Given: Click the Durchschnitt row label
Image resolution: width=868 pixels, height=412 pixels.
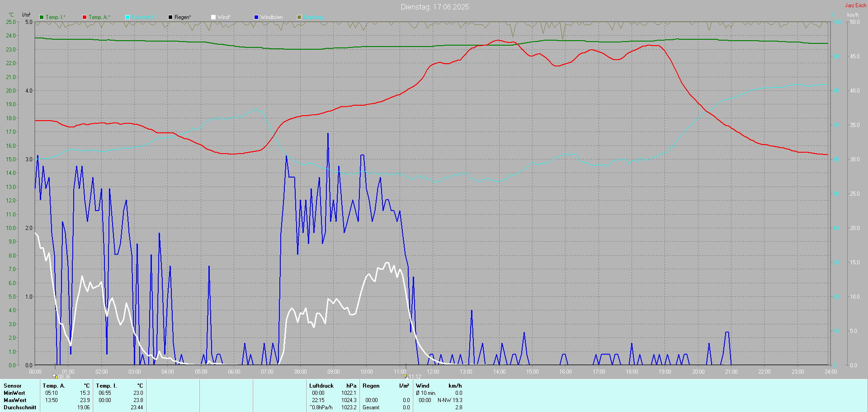Looking at the screenshot, I should pos(20,407).
